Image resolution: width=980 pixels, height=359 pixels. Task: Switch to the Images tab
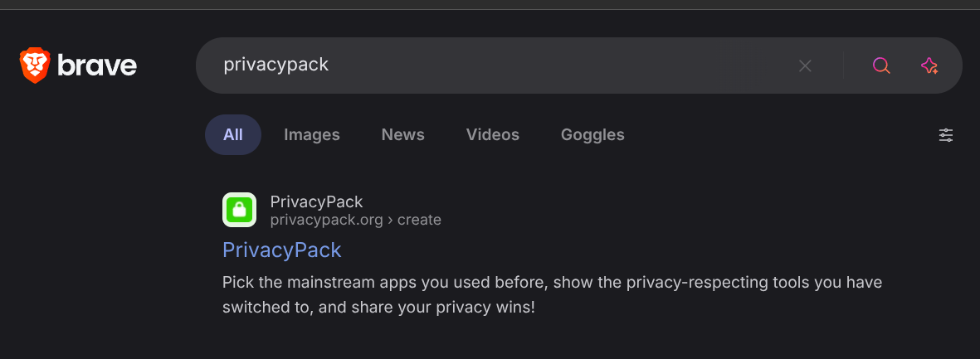pyautogui.click(x=312, y=135)
